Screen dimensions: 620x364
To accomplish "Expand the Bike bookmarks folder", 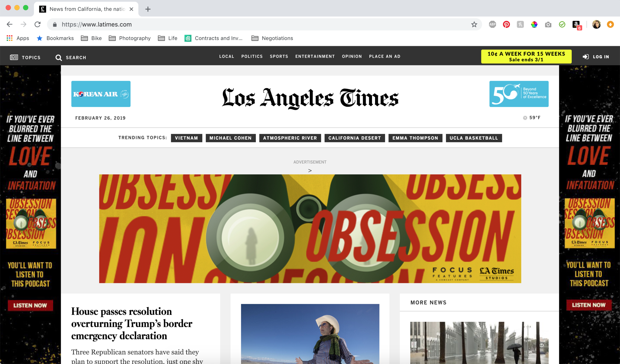I will (x=91, y=38).
